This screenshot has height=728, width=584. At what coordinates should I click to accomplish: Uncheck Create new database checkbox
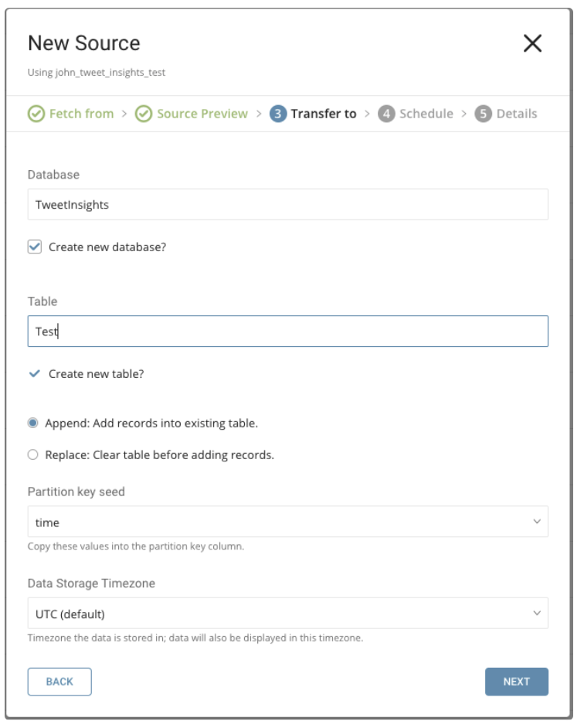(x=35, y=247)
